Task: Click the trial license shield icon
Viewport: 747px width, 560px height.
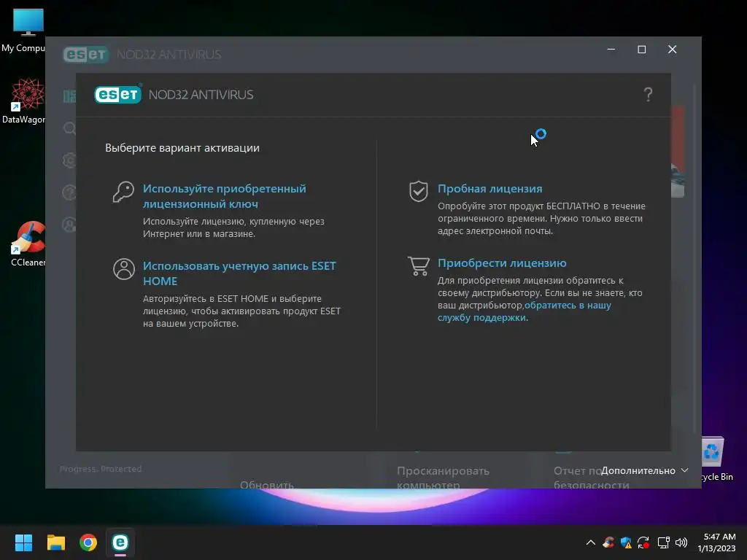Action: tap(418, 191)
